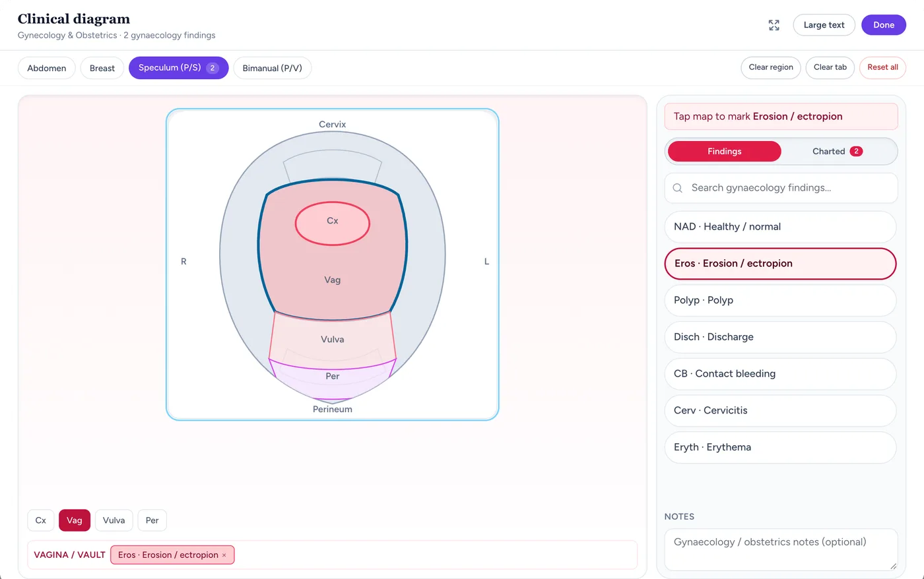The height and width of the screenshot is (579, 924).
Task: Select NAD Healthy / normal finding
Action: click(x=780, y=227)
